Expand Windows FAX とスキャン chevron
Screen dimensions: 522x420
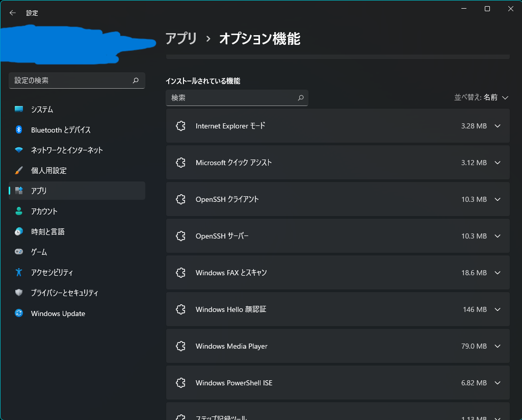tap(498, 273)
